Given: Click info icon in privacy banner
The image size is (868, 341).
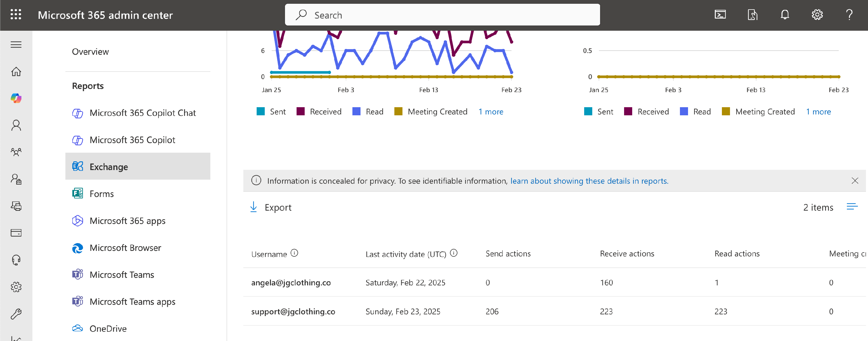Looking at the screenshot, I should (256, 180).
